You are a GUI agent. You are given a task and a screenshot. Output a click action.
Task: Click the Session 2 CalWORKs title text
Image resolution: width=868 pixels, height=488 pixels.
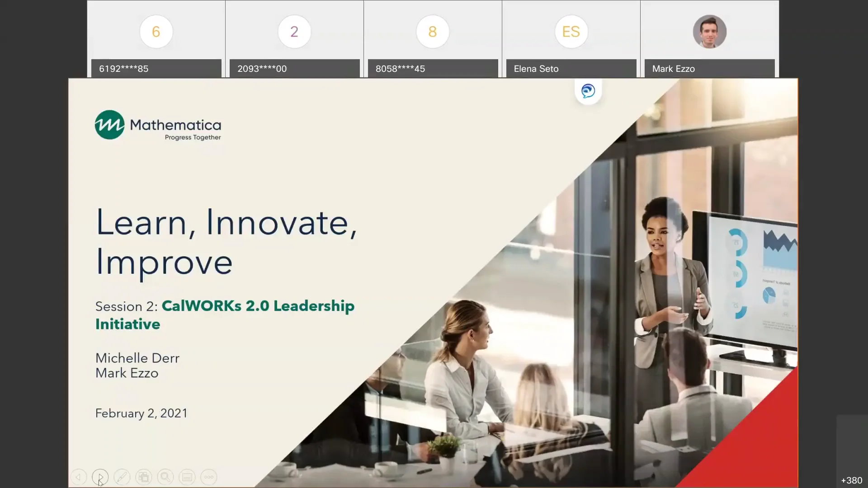click(225, 314)
